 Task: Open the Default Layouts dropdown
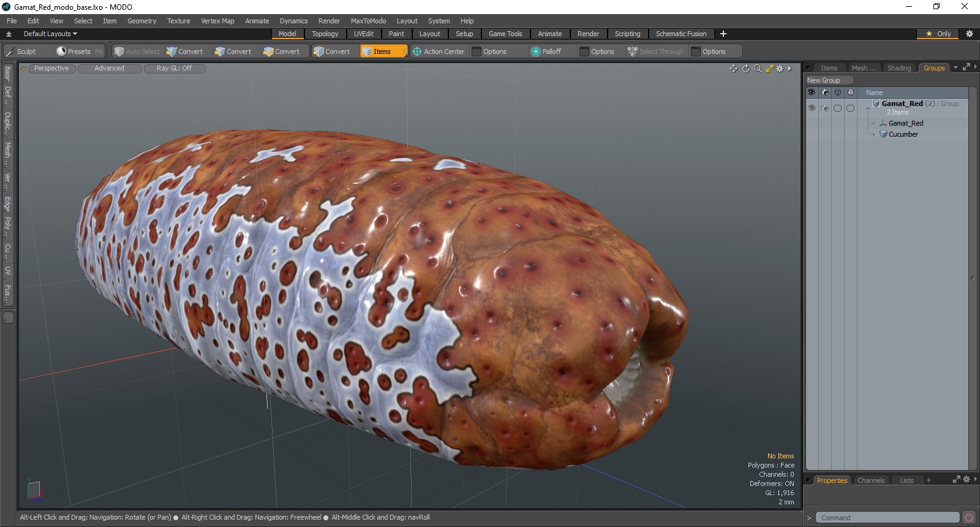tap(50, 34)
